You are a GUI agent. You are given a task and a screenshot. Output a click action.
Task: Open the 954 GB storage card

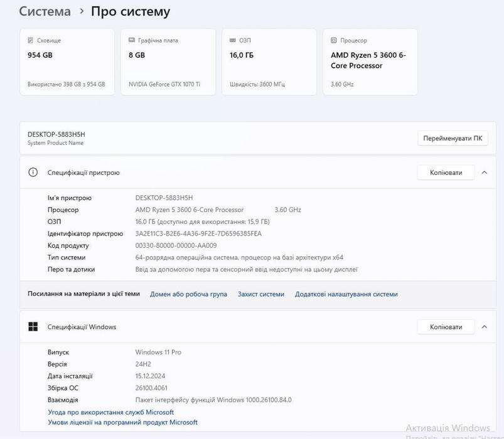coord(67,61)
